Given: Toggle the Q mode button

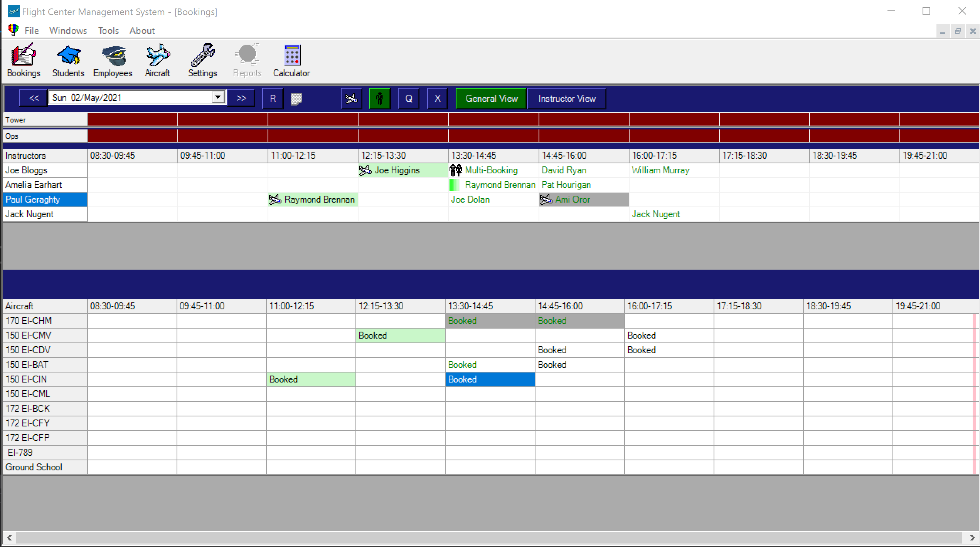Looking at the screenshot, I should pyautogui.click(x=409, y=98).
